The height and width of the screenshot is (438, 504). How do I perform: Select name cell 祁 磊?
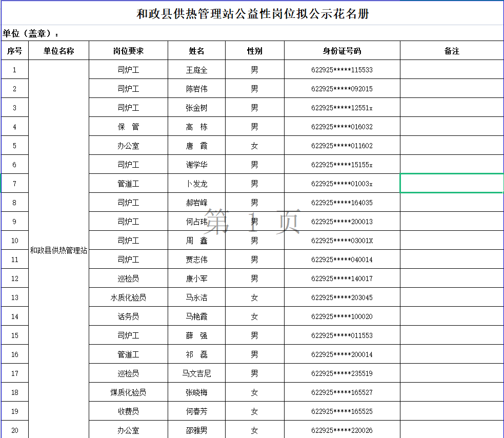point(196,354)
